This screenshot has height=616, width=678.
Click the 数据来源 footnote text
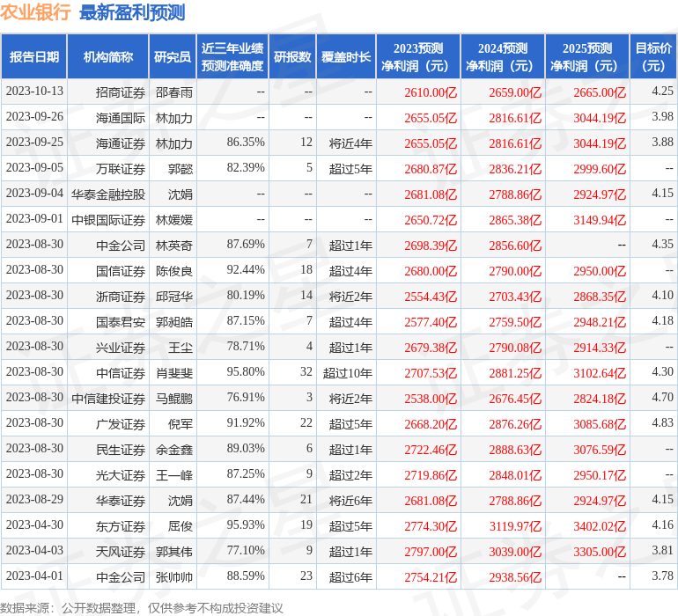tap(142, 608)
